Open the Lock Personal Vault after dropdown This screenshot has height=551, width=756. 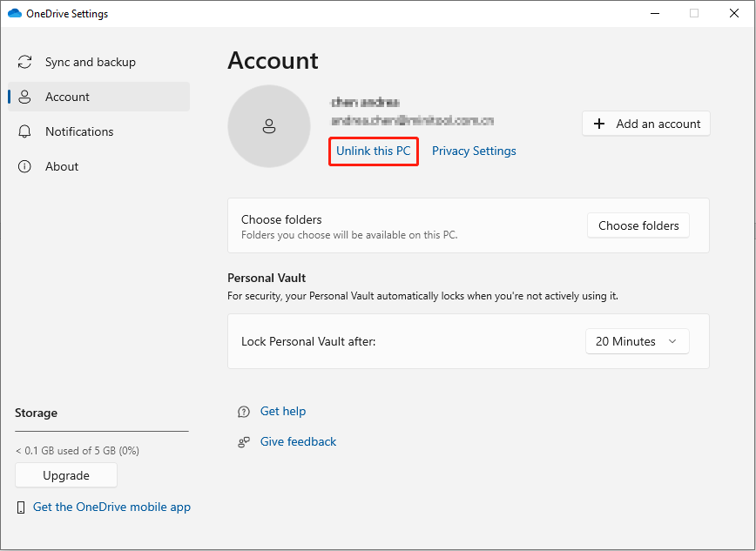tap(637, 342)
